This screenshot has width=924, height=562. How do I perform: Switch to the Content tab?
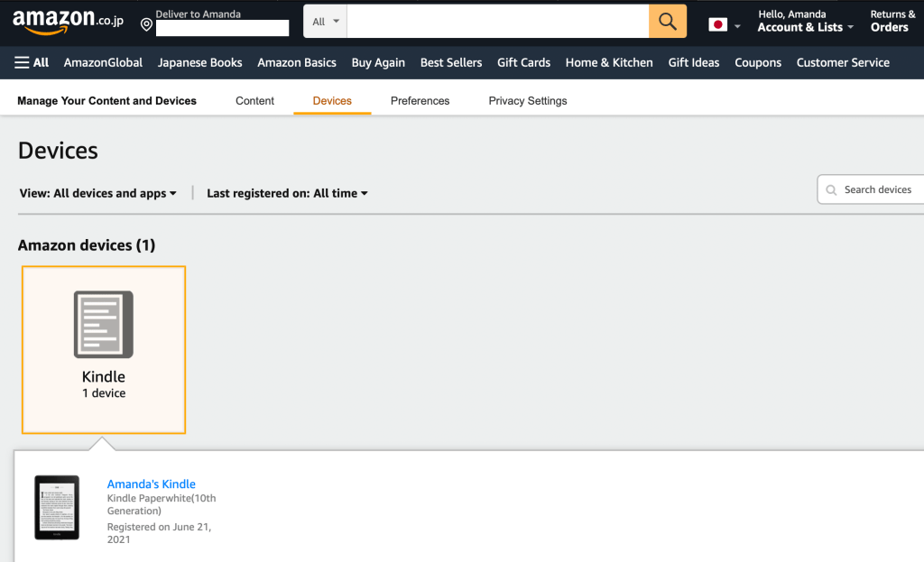coord(254,101)
